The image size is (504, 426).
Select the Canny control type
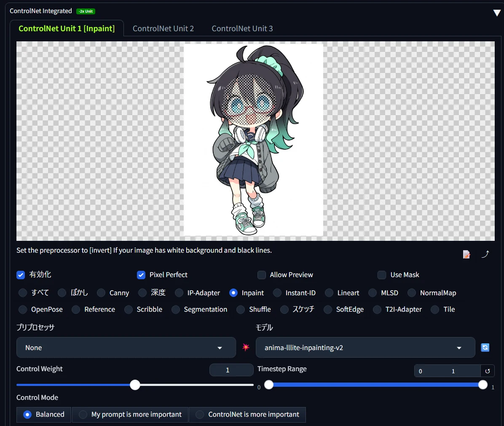point(101,293)
